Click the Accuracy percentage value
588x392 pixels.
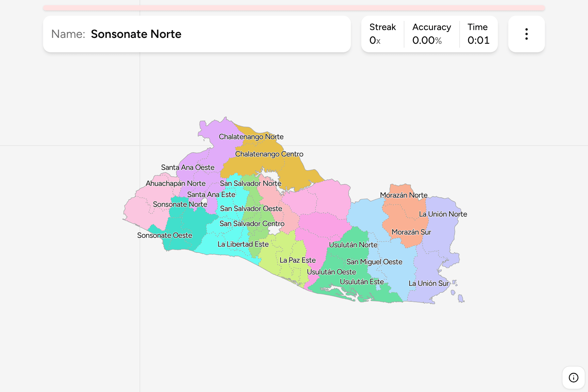[x=427, y=40]
